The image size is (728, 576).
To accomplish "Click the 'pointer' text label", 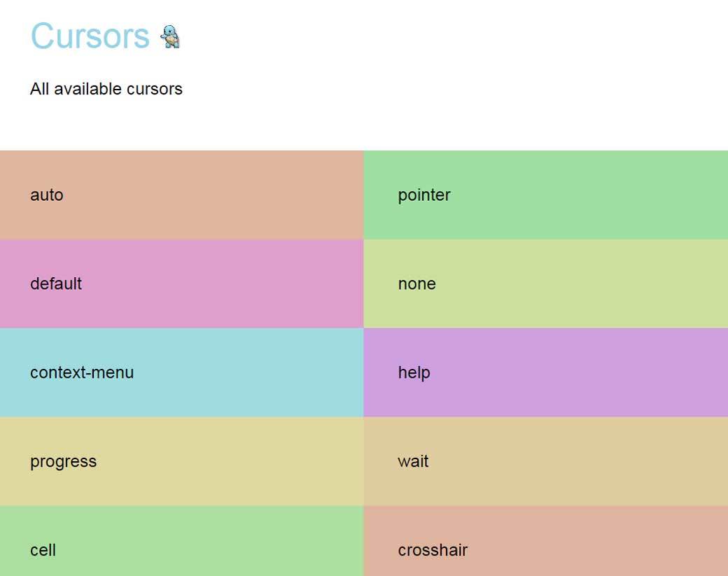I will coord(424,195).
